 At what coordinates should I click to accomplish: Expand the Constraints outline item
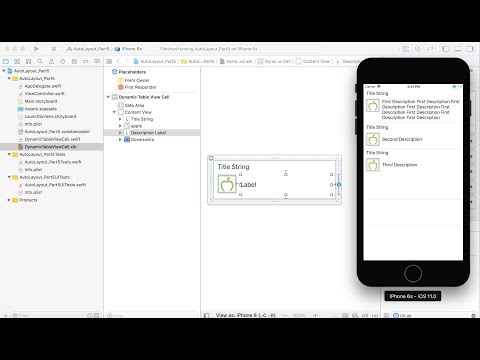click(x=120, y=140)
